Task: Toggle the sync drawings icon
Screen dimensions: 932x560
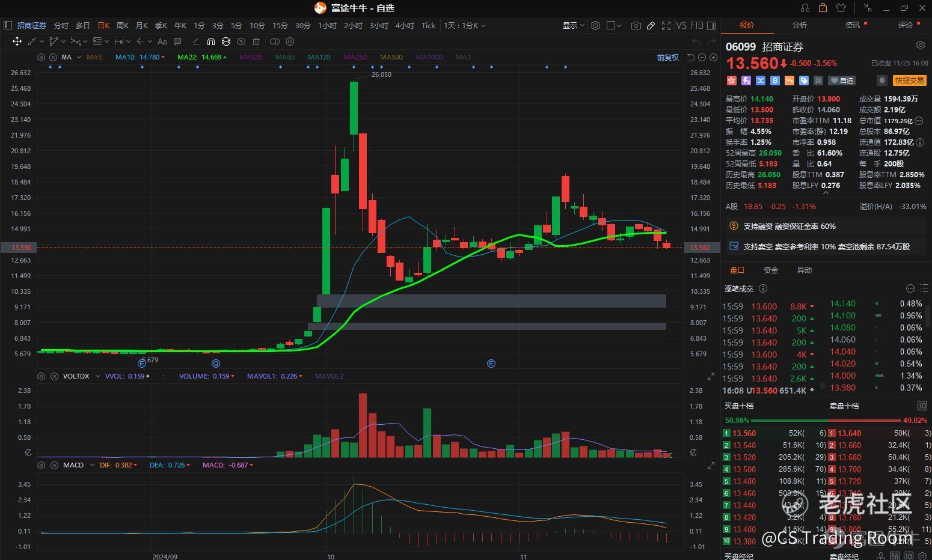Action: [x=226, y=41]
